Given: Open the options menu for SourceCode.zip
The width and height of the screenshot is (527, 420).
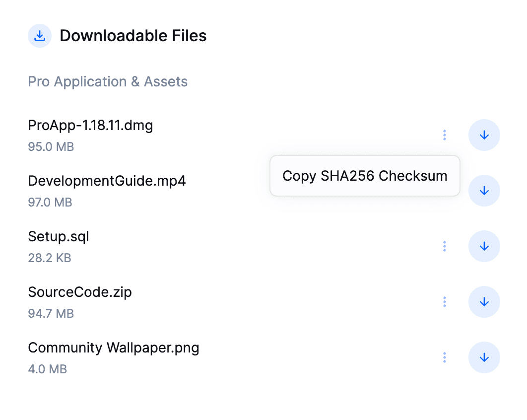Looking at the screenshot, I should pyautogui.click(x=445, y=302).
